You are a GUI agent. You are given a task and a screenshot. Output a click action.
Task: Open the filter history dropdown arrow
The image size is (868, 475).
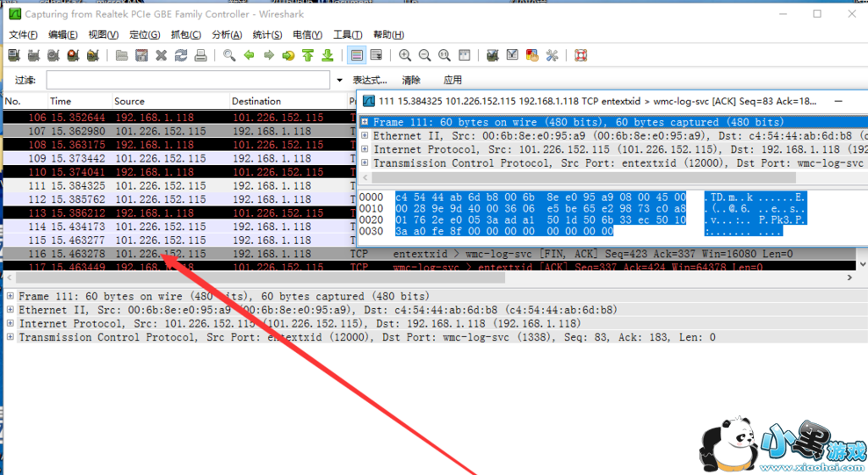pyautogui.click(x=339, y=80)
